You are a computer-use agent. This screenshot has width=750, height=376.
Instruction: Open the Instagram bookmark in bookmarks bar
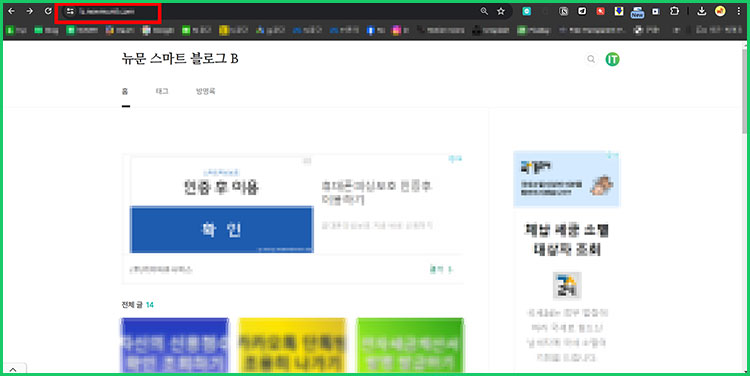(x=400, y=30)
